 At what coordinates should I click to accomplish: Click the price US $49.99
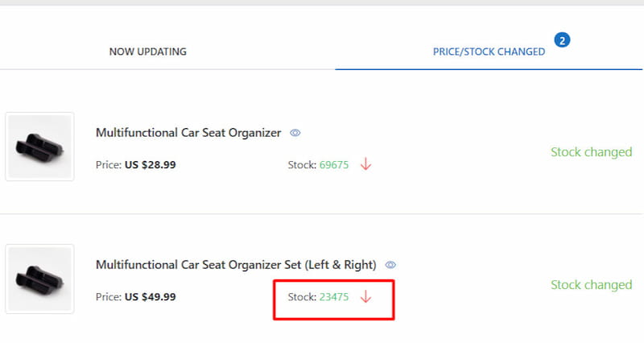150,296
